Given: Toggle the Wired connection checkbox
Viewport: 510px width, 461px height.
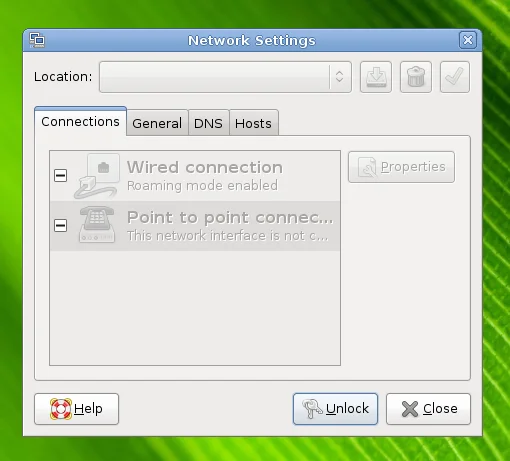Looking at the screenshot, I should pyautogui.click(x=60, y=175).
